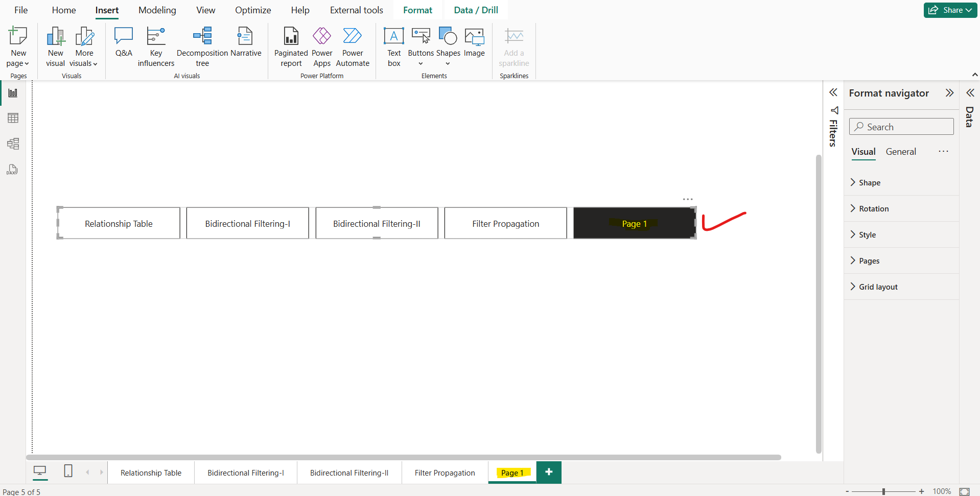Switch to Model view in the sidebar

13,144
